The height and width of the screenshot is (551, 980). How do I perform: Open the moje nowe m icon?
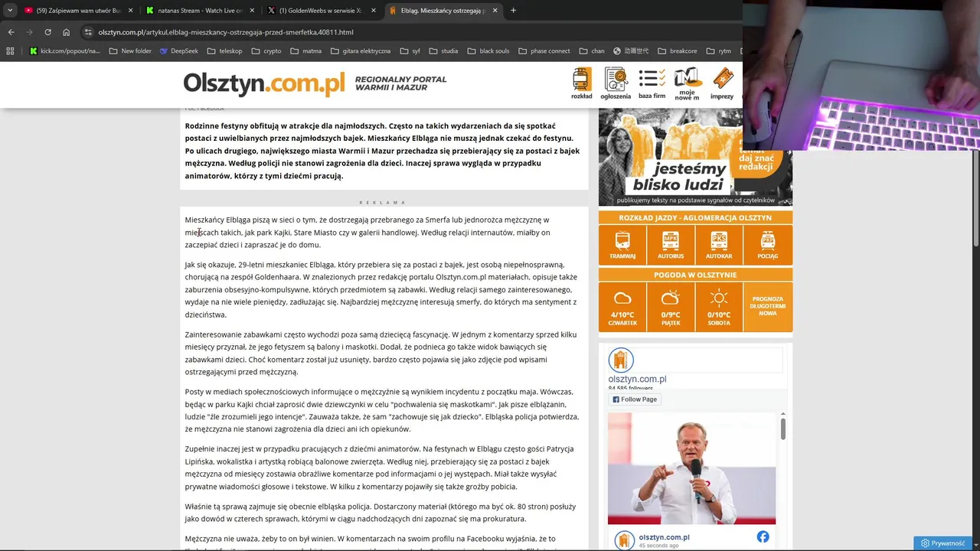coord(687,83)
